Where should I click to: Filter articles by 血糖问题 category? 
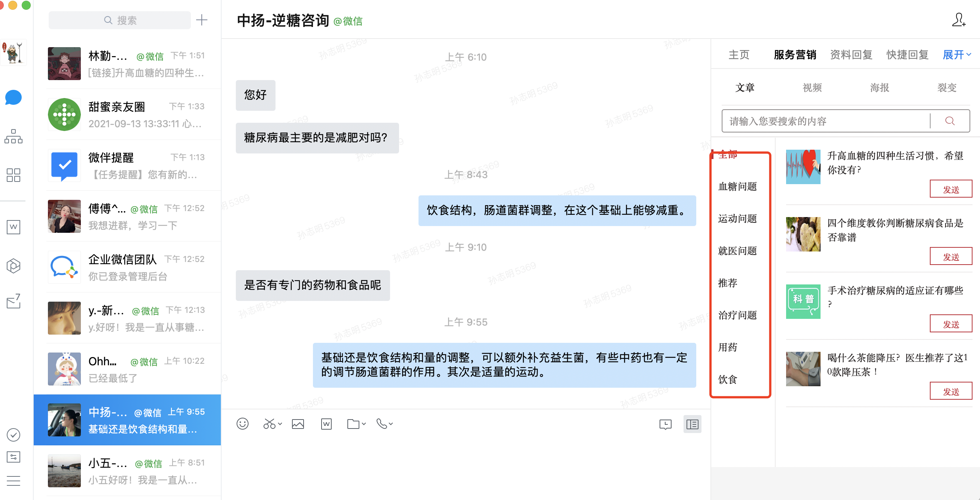pyautogui.click(x=737, y=186)
